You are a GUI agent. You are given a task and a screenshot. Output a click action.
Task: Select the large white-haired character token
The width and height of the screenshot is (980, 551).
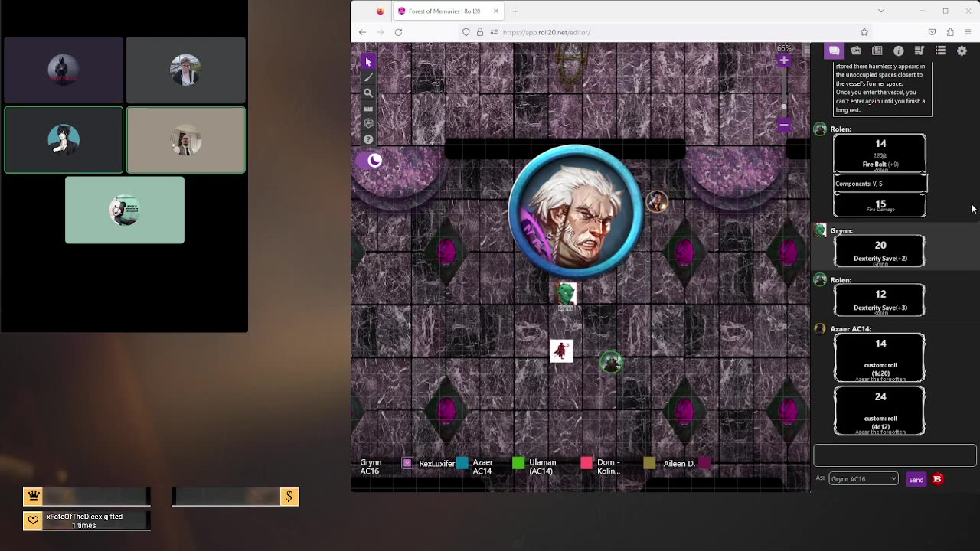(x=575, y=210)
